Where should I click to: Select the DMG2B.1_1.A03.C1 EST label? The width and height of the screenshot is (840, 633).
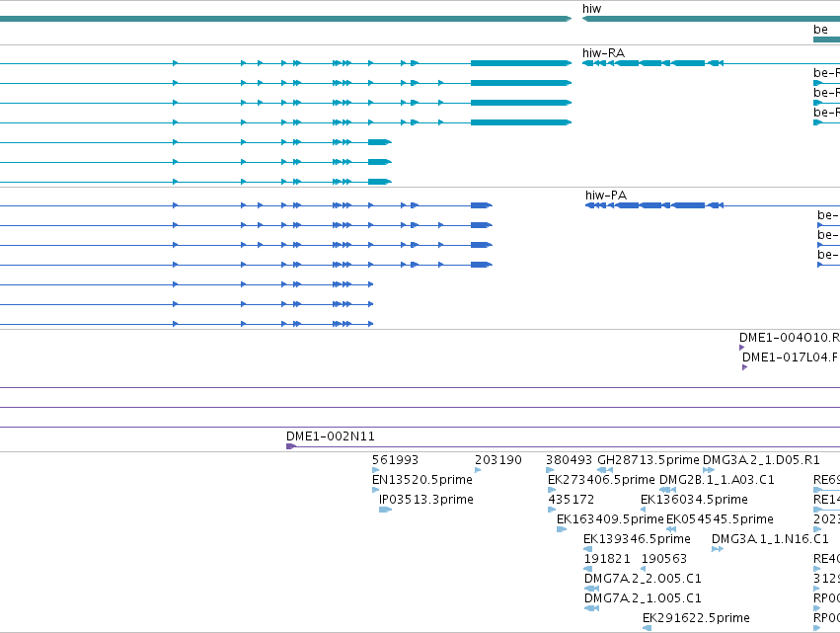[717, 480]
